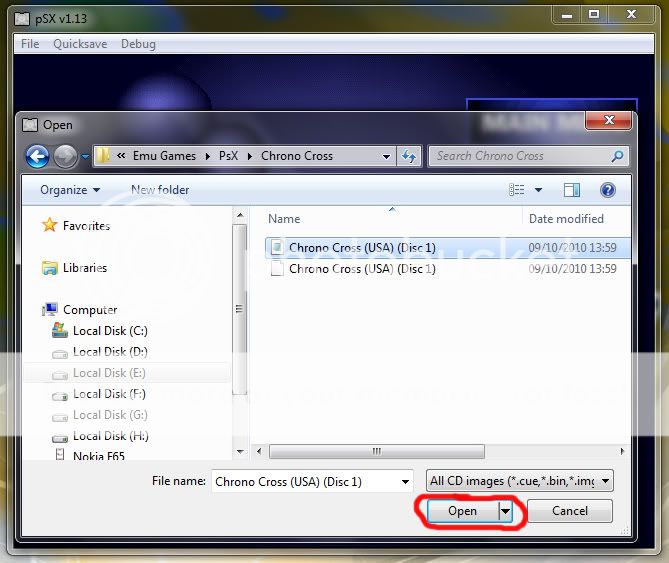The image size is (669, 563).
Task: Click the greyed Forward navigation arrow
Action: (65, 157)
